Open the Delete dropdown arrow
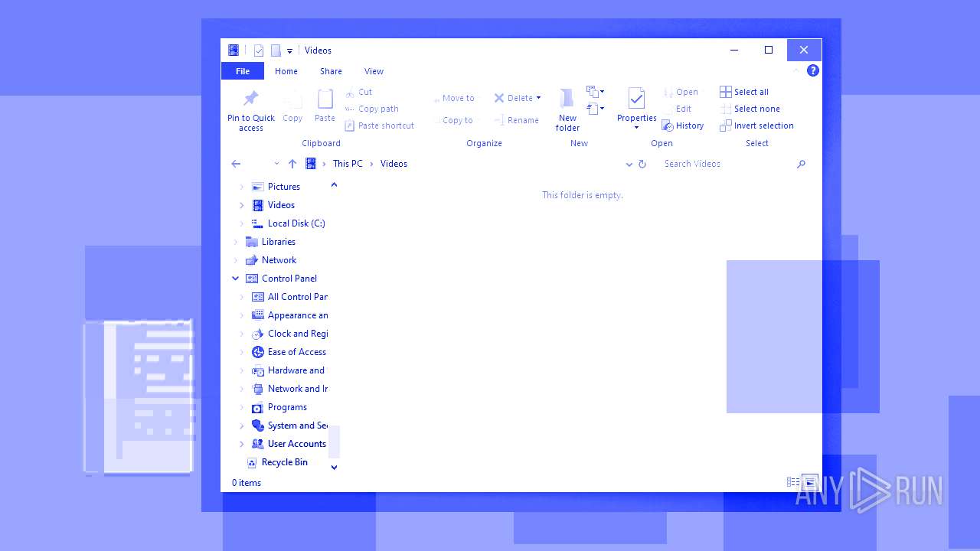 click(538, 98)
